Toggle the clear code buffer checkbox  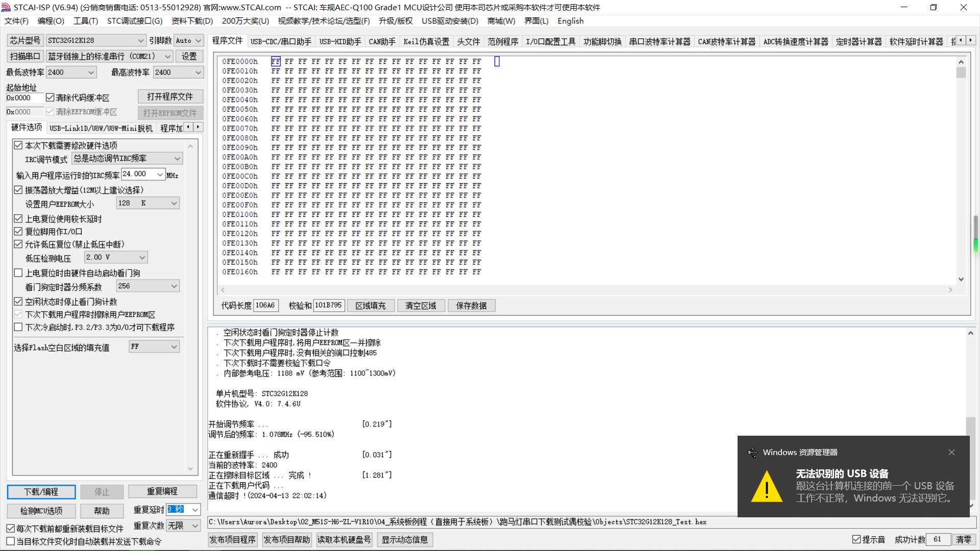(50, 97)
